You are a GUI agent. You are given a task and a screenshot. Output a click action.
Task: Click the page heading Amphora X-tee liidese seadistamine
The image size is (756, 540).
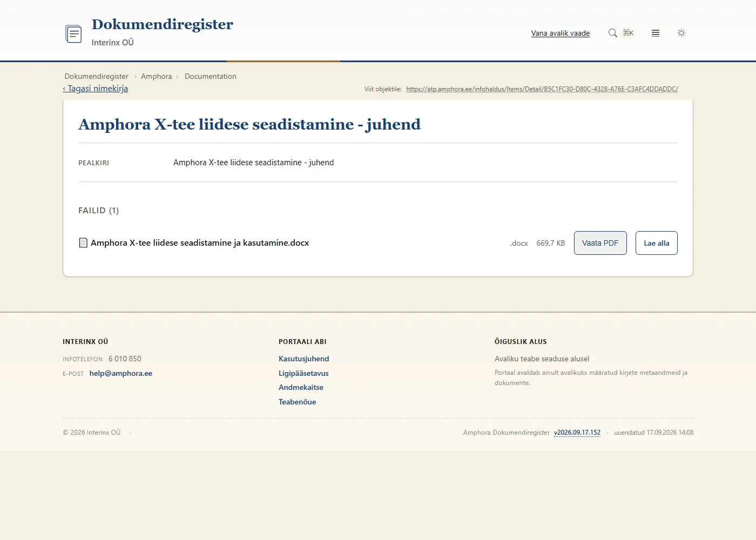coord(249,124)
